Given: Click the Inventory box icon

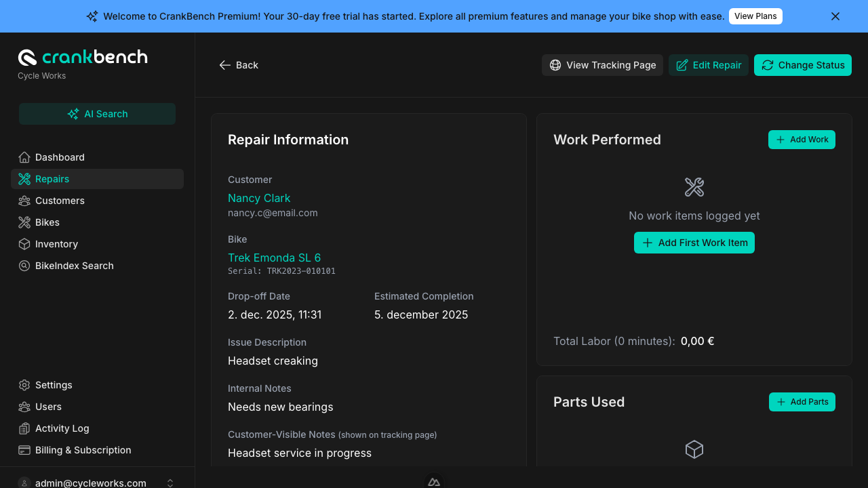Looking at the screenshot, I should 24,244.
